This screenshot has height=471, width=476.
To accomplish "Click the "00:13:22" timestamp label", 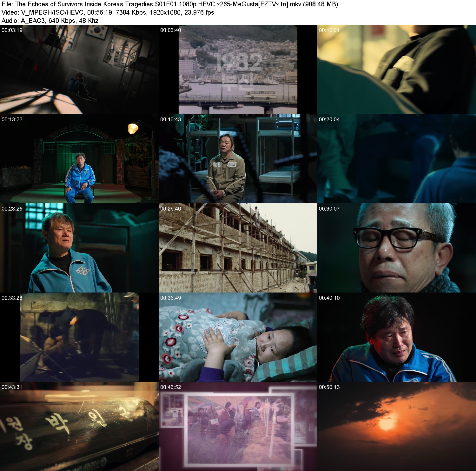I will click(x=12, y=119).
